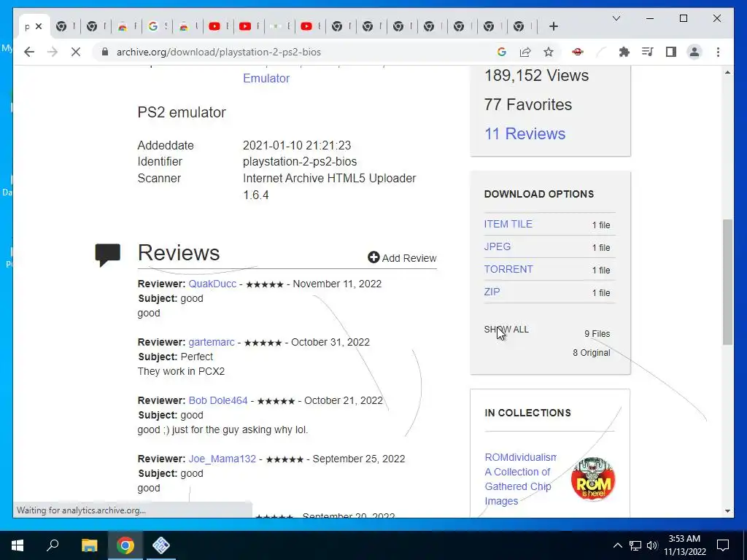Open the Windows Start menu
This screenshot has height=560, width=747.
tap(18, 545)
